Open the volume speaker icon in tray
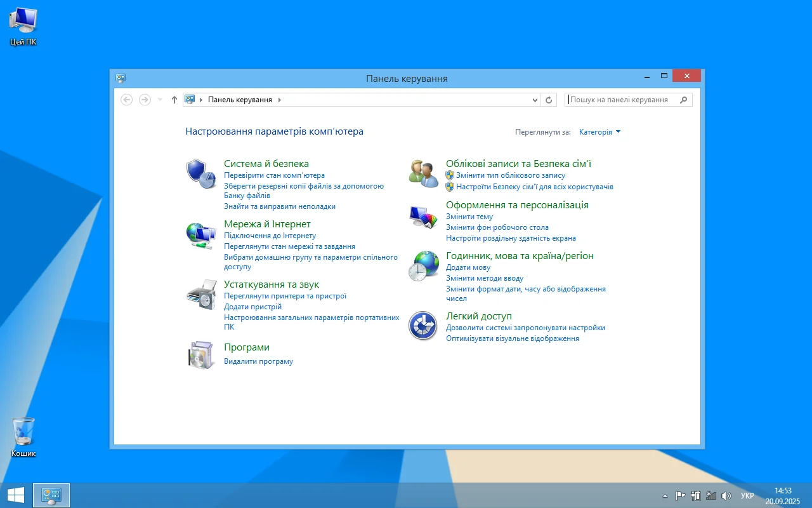 [x=726, y=496]
